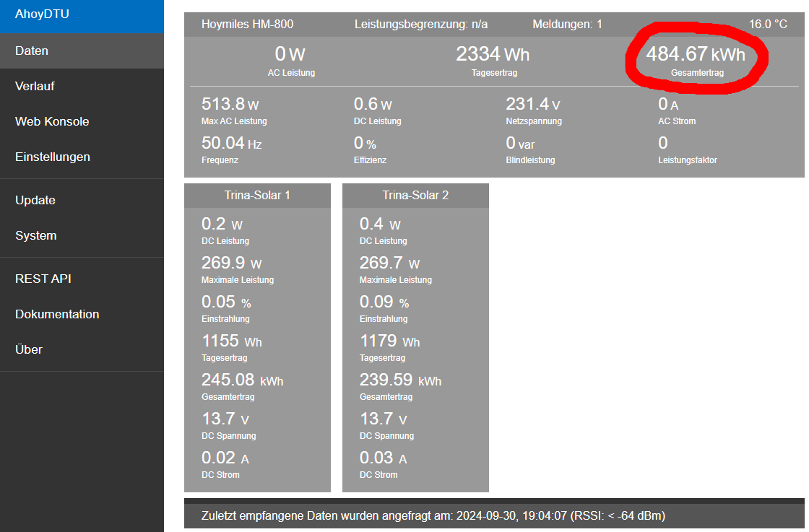
Task: Click the AhoyDTU title in sidebar
Action: click(42, 14)
